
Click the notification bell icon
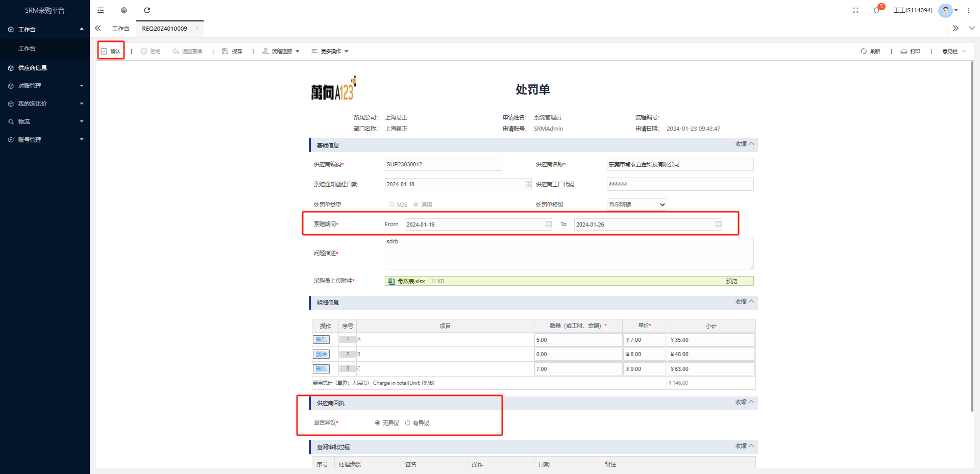tap(876, 10)
